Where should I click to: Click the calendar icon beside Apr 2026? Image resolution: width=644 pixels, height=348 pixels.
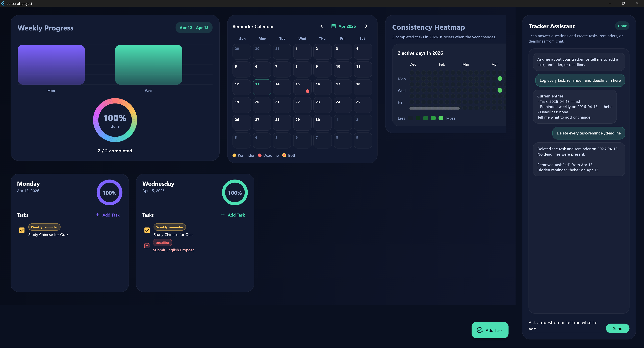(x=333, y=26)
